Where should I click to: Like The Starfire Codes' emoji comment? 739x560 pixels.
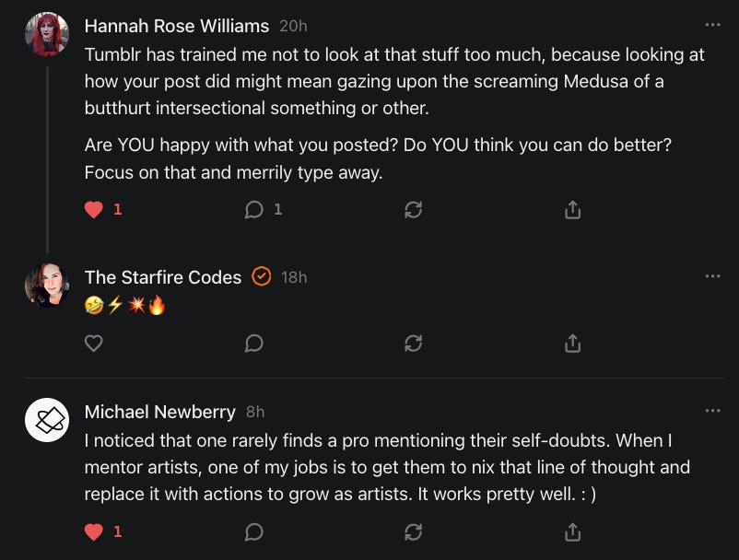[x=93, y=344]
